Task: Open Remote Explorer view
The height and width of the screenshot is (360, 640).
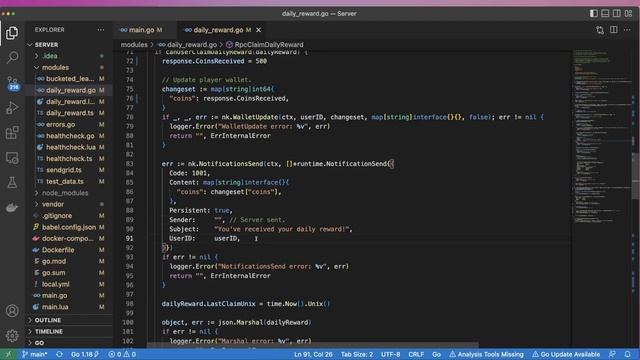Action: pos(12,158)
